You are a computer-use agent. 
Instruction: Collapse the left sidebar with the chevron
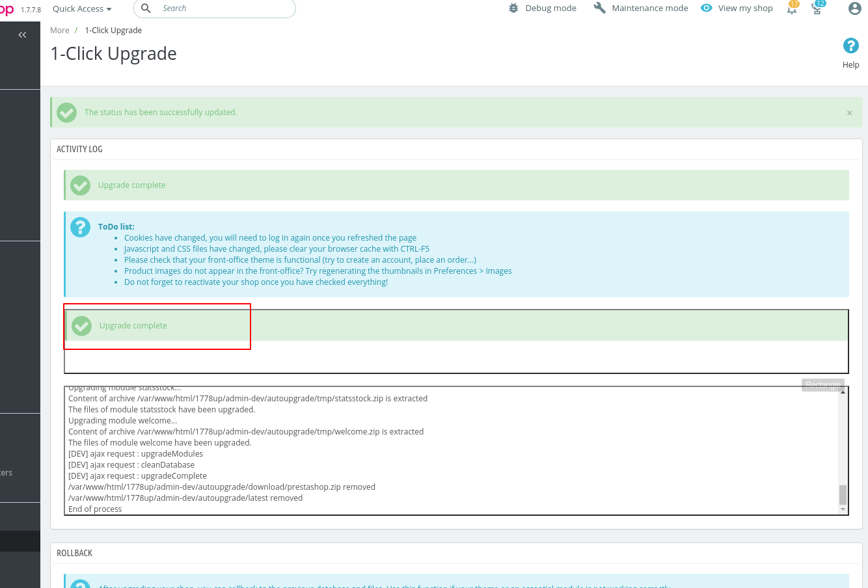click(x=21, y=34)
